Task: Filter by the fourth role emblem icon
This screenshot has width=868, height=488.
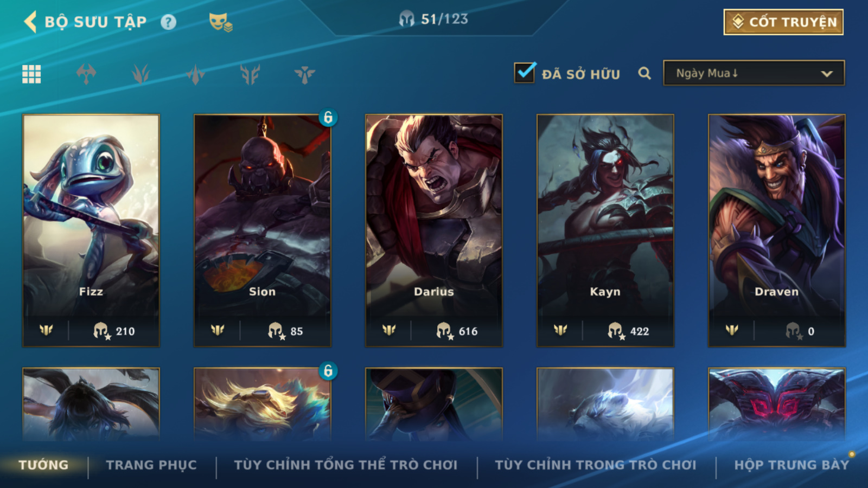Action: 250,74
